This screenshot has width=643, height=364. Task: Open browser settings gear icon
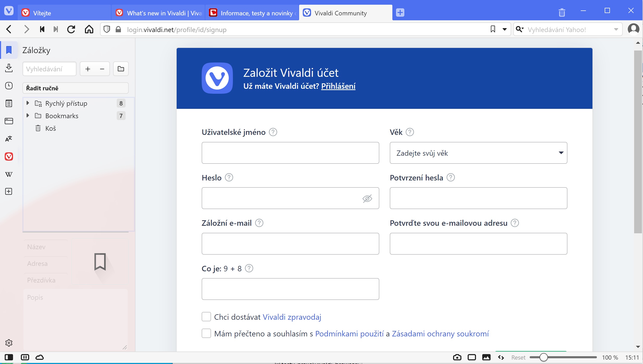pyautogui.click(x=9, y=343)
